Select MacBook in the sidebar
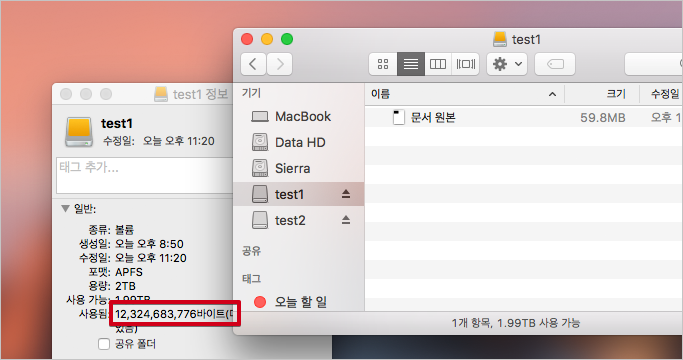The width and height of the screenshot is (683, 360). pyautogui.click(x=299, y=116)
